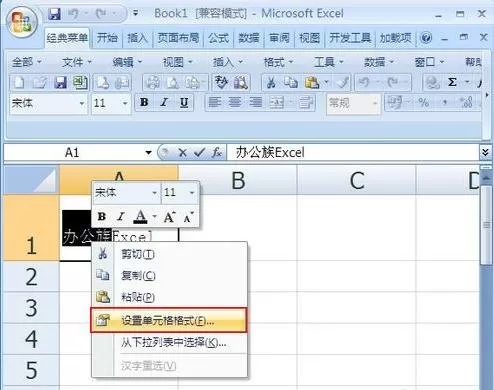Align text right in toolbar

coord(255,103)
